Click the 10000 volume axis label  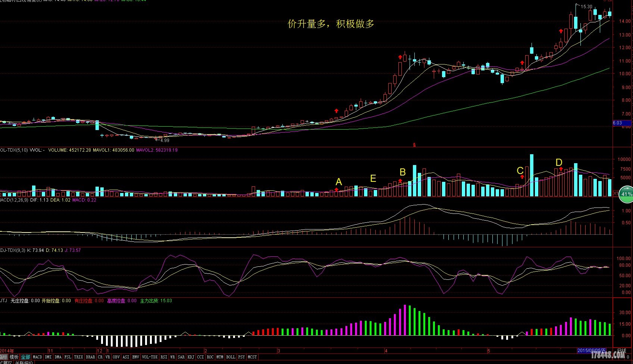624,159
